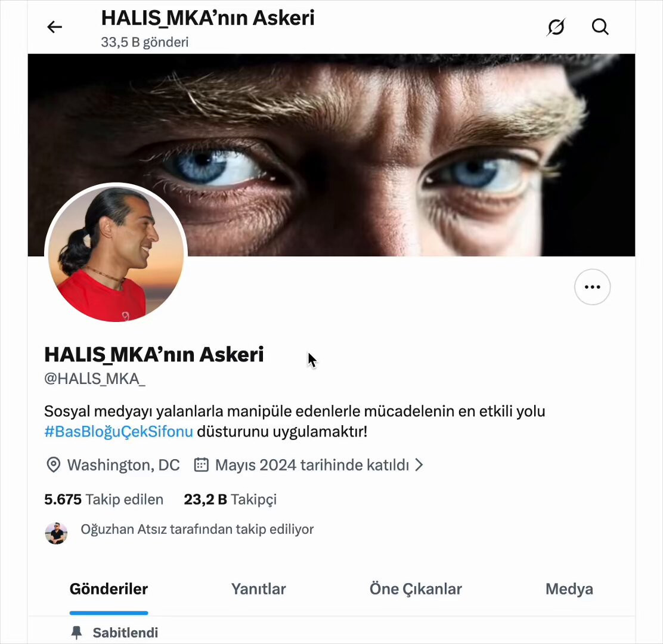Open Oğuzhan Atsız's small follower avatar
The image size is (663, 644).
coord(56,533)
